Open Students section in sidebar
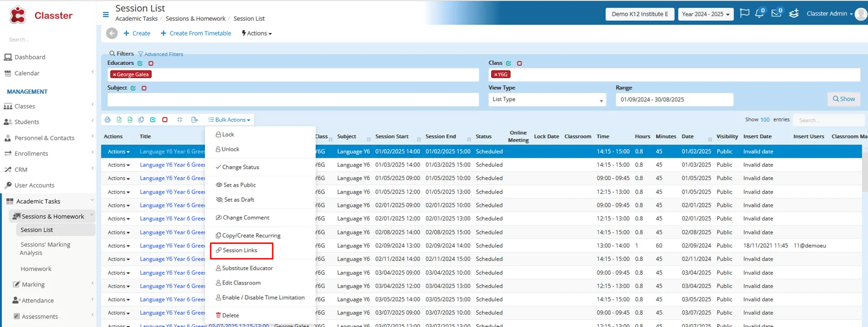 tap(27, 122)
